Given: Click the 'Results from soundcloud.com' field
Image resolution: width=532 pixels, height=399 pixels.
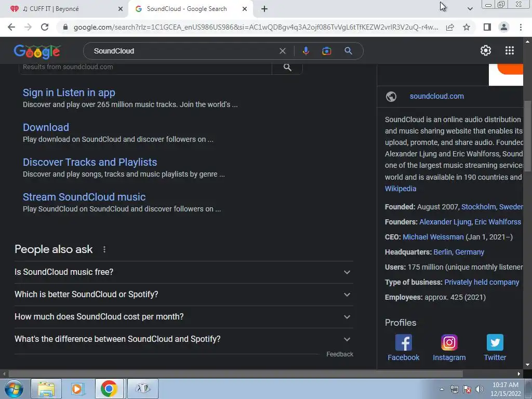Looking at the screenshot, I should (x=145, y=67).
